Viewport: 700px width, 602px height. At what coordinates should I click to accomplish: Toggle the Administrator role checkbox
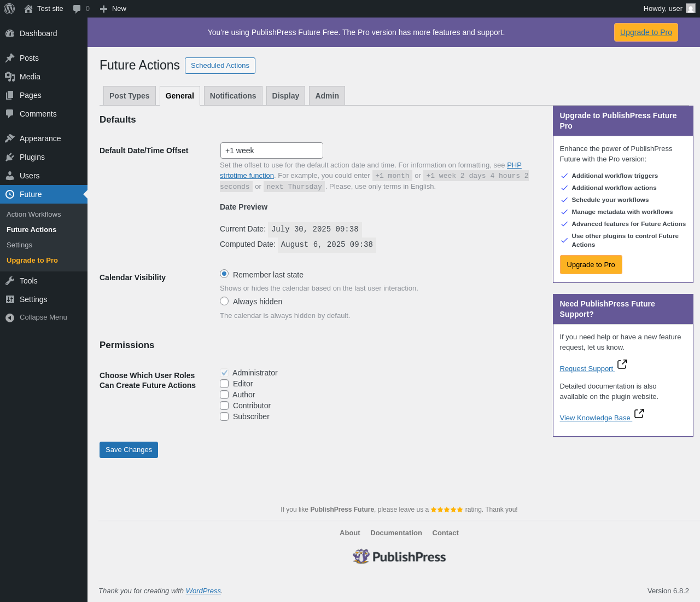point(224,373)
